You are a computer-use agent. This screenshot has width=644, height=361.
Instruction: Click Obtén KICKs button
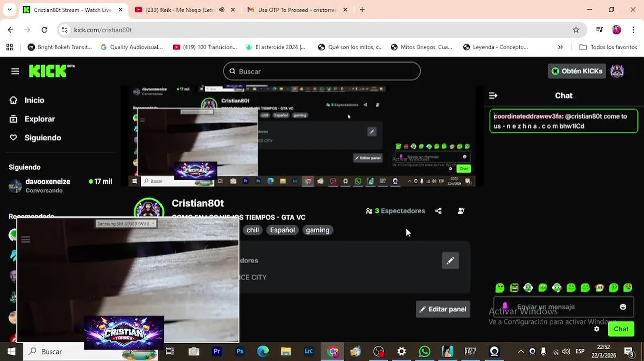point(577,71)
